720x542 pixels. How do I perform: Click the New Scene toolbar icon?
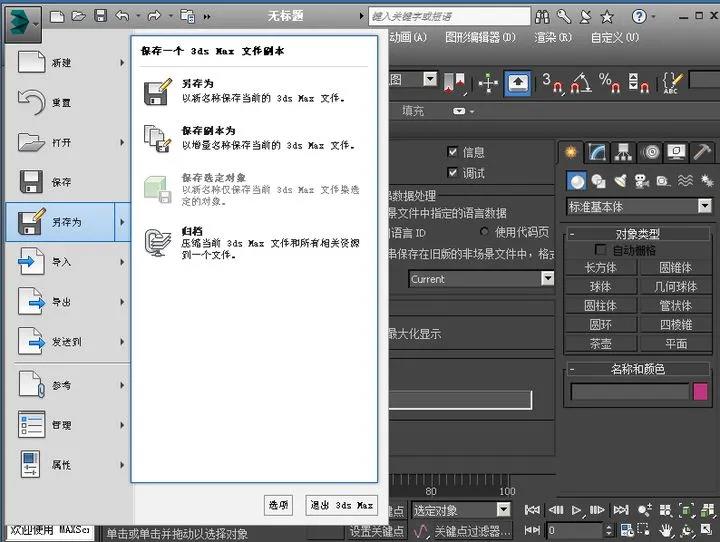pyautogui.click(x=57, y=17)
